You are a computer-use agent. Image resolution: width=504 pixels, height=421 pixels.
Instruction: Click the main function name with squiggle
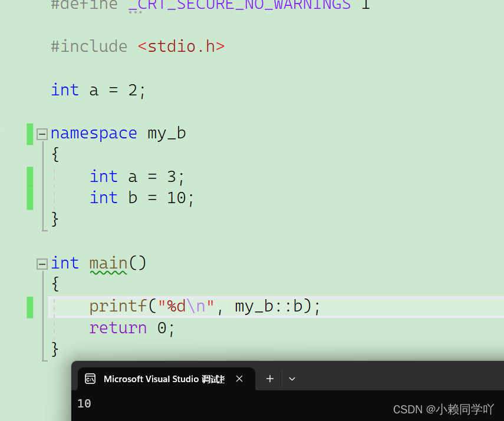[108, 264]
